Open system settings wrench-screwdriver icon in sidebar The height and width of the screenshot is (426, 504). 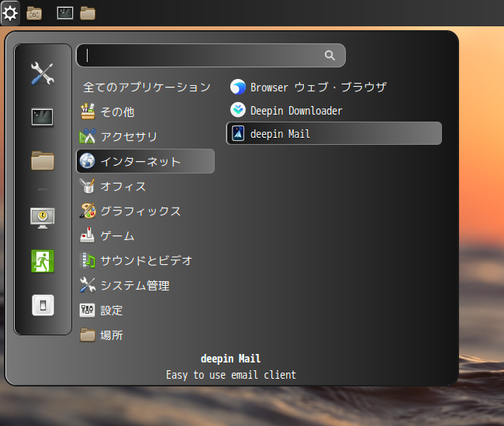(43, 73)
